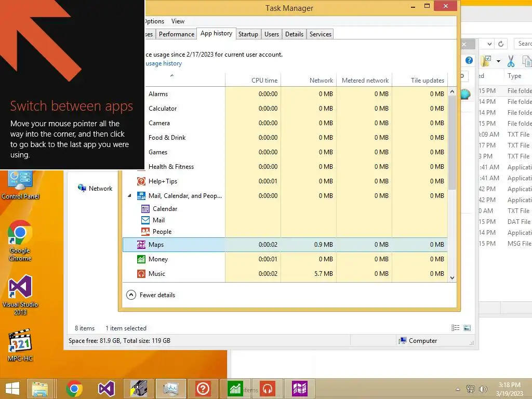Collapse Task Manager with Fewer details

click(x=151, y=295)
